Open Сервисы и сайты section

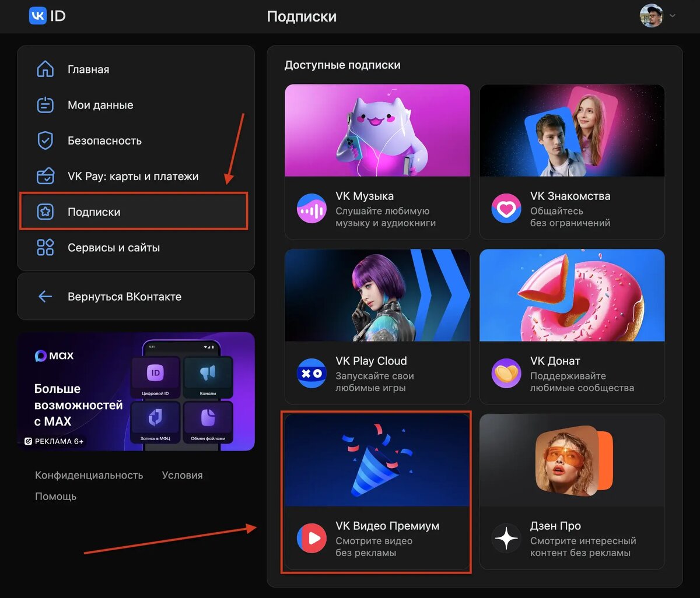click(135, 247)
